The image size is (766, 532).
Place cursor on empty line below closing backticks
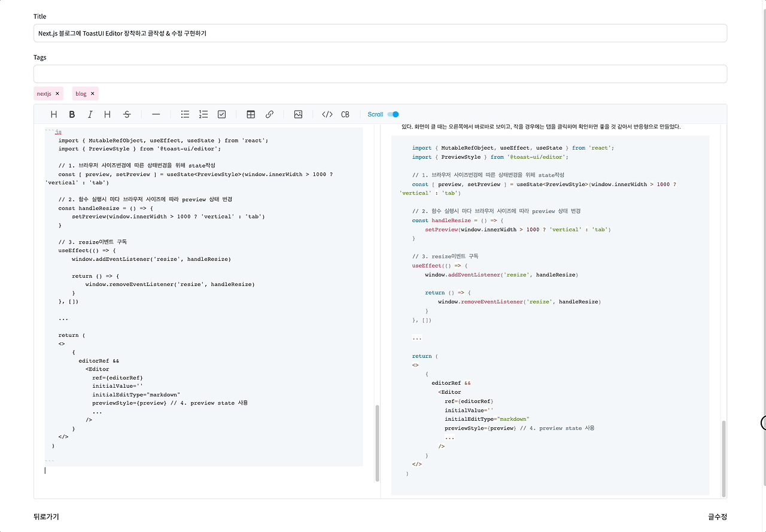click(x=203, y=470)
